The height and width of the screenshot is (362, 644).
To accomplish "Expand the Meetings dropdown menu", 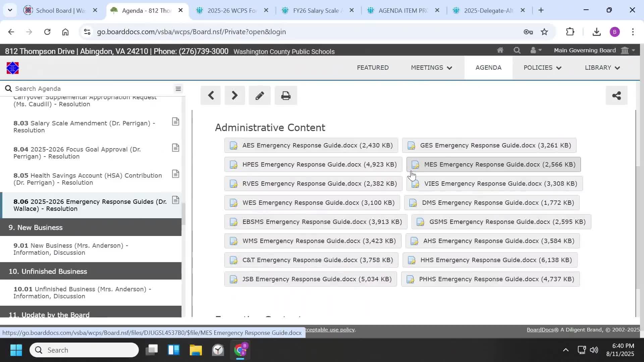I will click(x=431, y=68).
